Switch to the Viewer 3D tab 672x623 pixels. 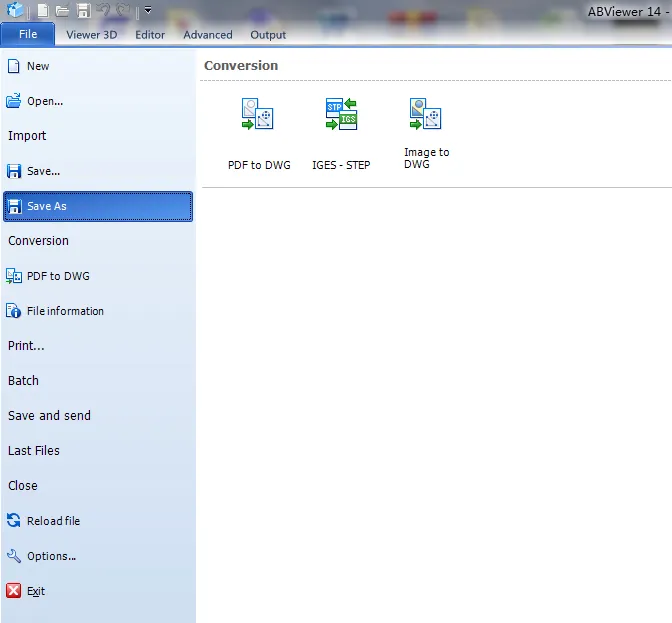(91, 35)
